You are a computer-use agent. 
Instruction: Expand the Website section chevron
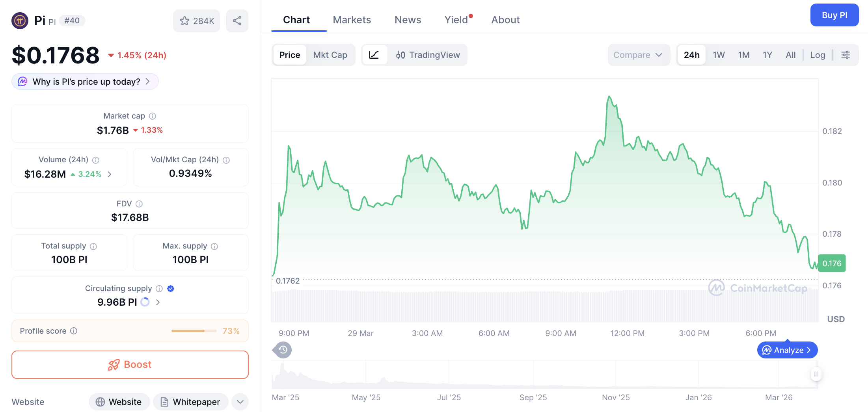point(240,402)
